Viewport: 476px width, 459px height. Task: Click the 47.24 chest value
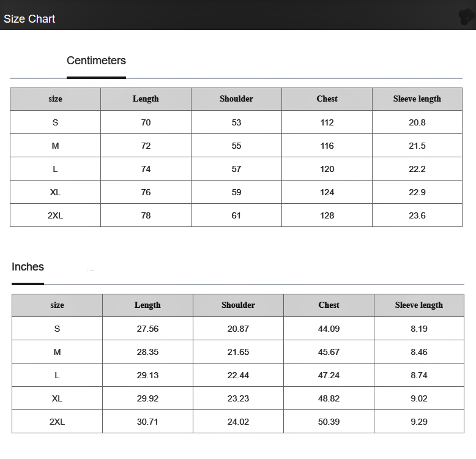point(329,375)
